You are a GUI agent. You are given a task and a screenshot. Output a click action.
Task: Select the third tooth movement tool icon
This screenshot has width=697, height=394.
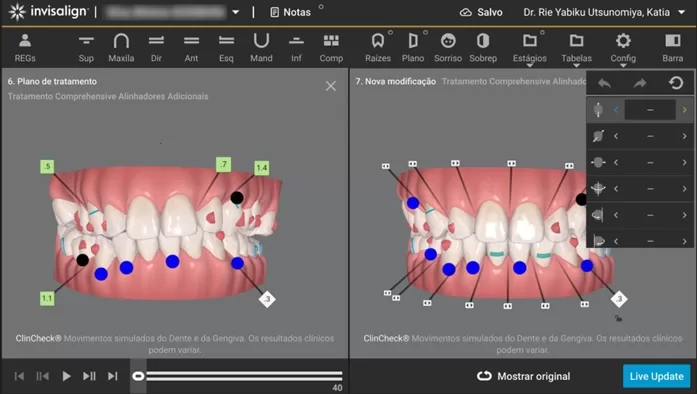(598, 162)
